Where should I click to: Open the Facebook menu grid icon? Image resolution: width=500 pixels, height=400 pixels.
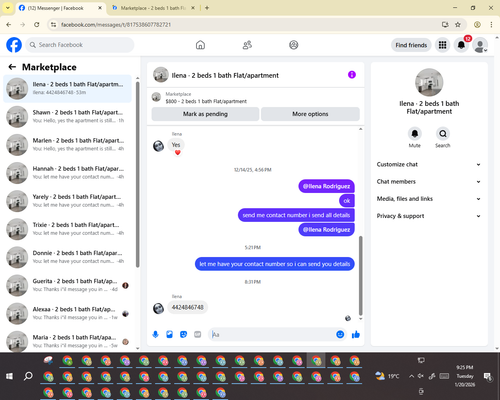(442, 45)
